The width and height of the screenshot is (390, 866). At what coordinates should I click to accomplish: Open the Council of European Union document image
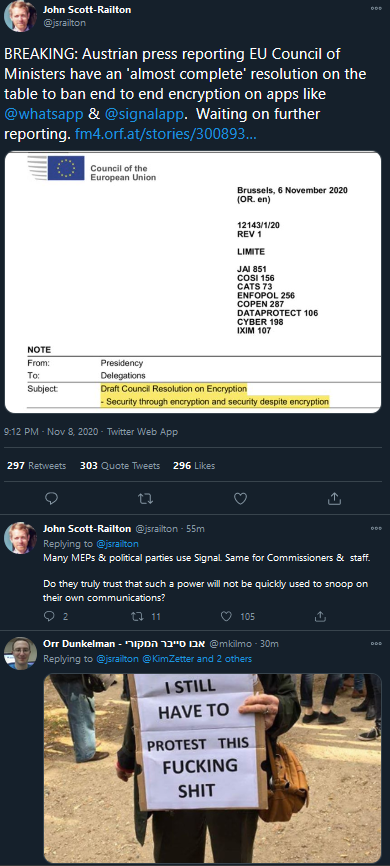(x=193, y=282)
